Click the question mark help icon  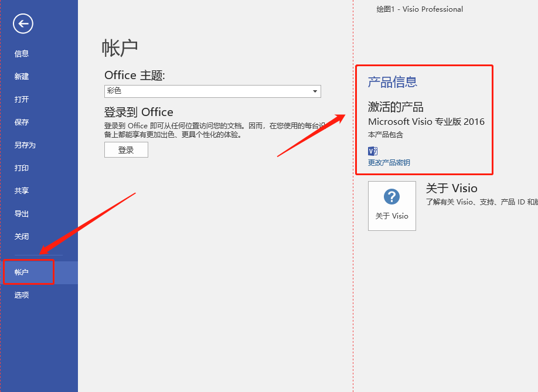point(392,197)
